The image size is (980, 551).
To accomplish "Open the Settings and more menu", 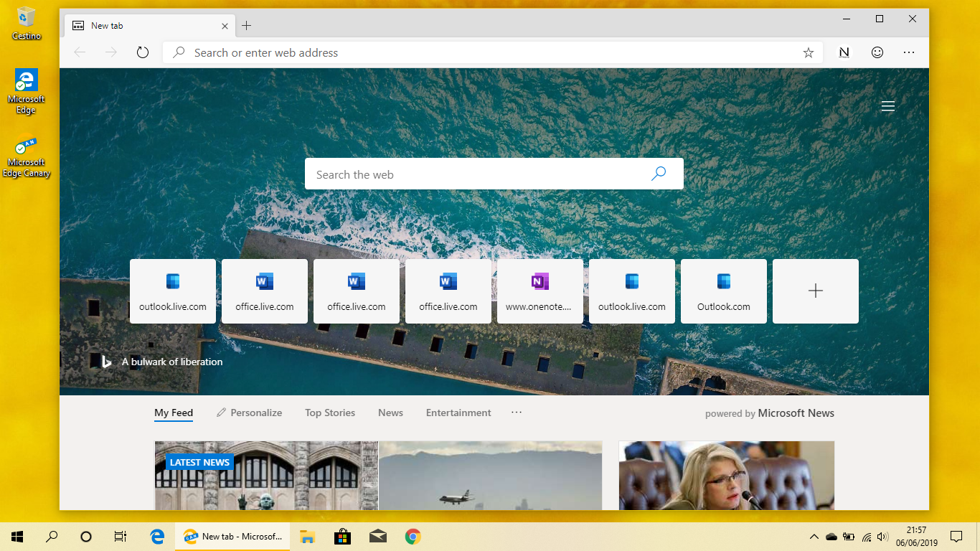I will tap(908, 52).
